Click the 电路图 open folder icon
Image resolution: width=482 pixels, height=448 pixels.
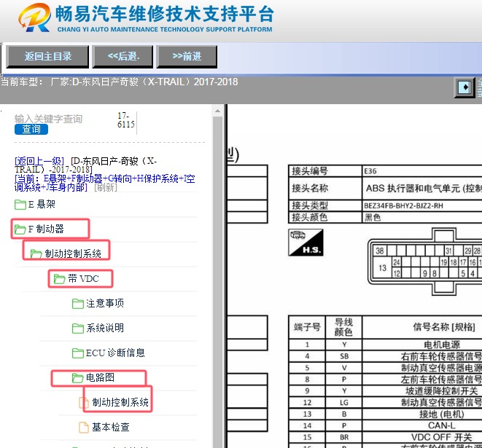point(78,377)
